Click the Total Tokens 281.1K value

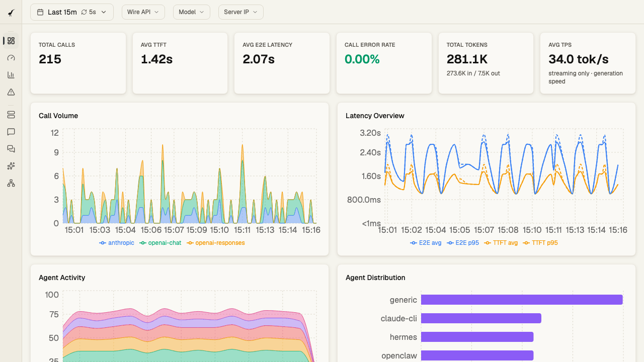point(467,59)
